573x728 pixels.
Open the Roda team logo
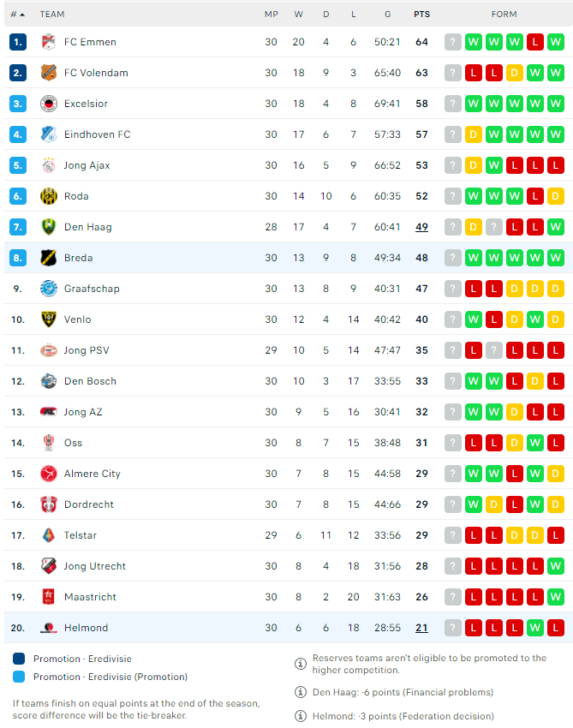(x=48, y=196)
